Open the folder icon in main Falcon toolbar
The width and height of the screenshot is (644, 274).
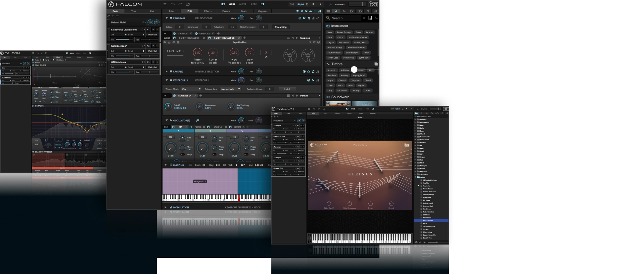[188, 4]
